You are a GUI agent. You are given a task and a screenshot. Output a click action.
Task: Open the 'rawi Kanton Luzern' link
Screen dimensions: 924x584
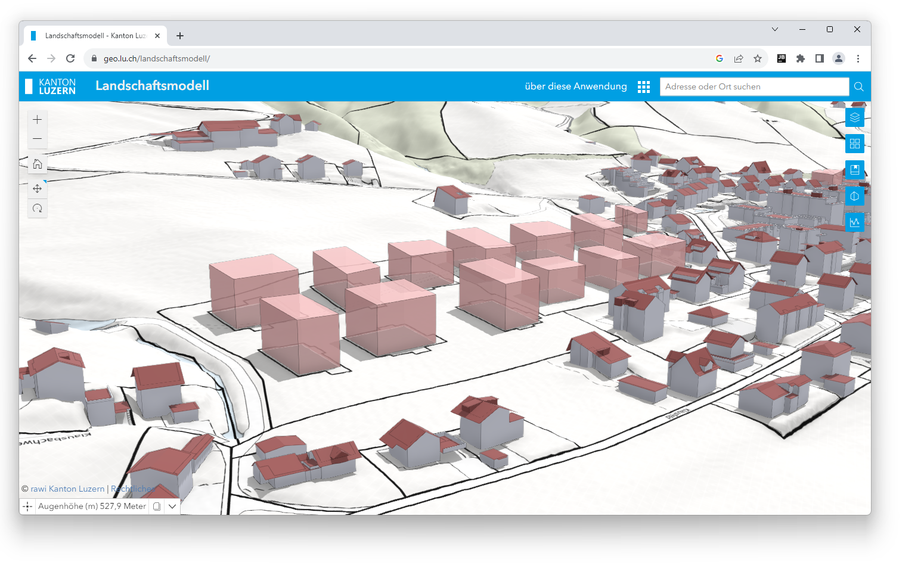click(x=67, y=489)
